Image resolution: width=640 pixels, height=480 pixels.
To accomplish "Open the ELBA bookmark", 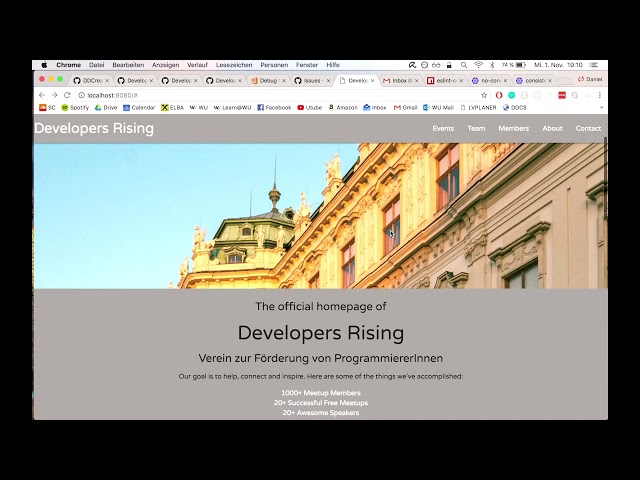I will [172, 107].
